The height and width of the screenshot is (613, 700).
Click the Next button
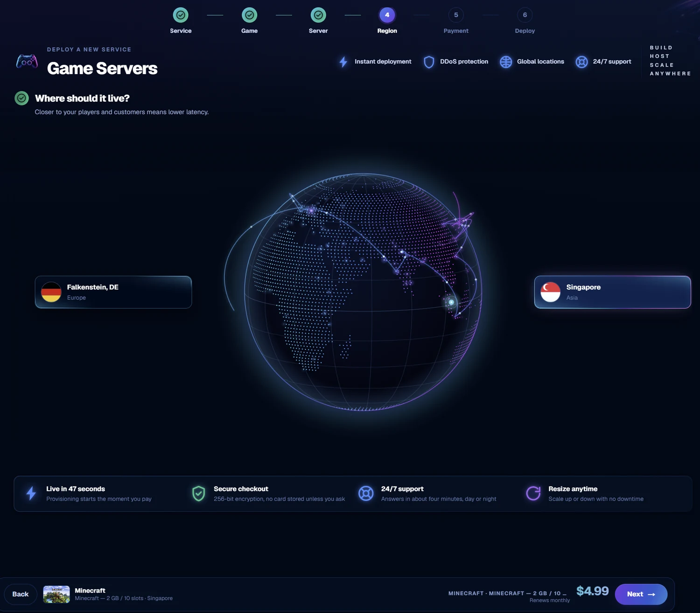pos(641,594)
